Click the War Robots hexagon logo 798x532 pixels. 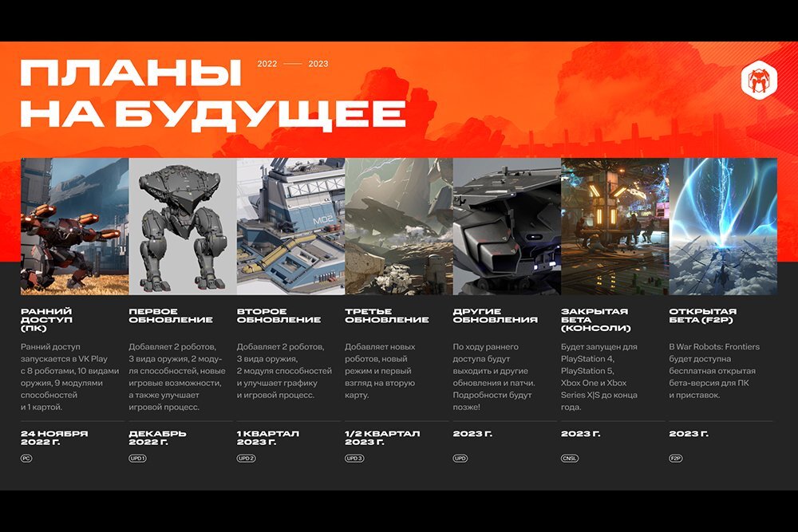(759, 80)
